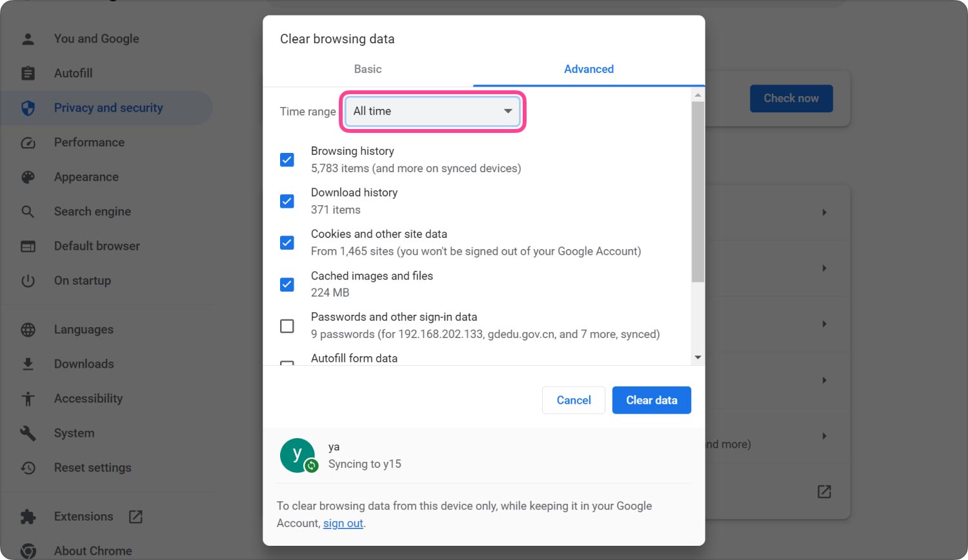Click the top chevron arrow in the background settings list

tap(824, 212)
